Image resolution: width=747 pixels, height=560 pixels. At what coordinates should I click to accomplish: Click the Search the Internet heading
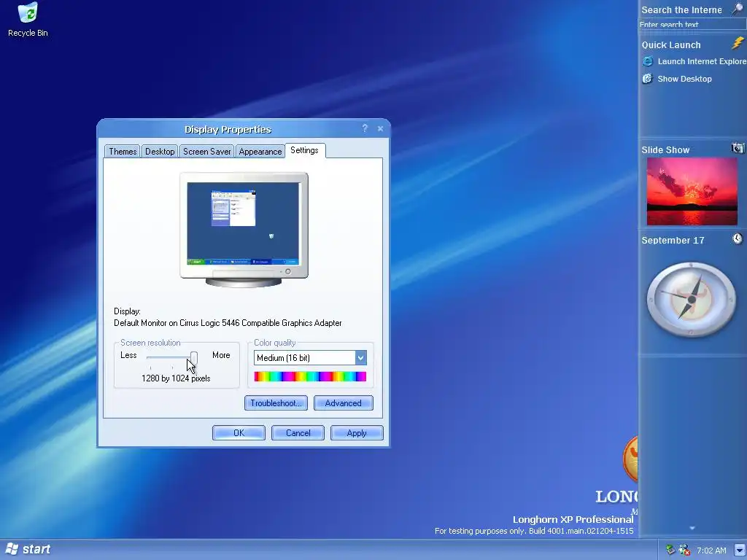coord(682,10)
